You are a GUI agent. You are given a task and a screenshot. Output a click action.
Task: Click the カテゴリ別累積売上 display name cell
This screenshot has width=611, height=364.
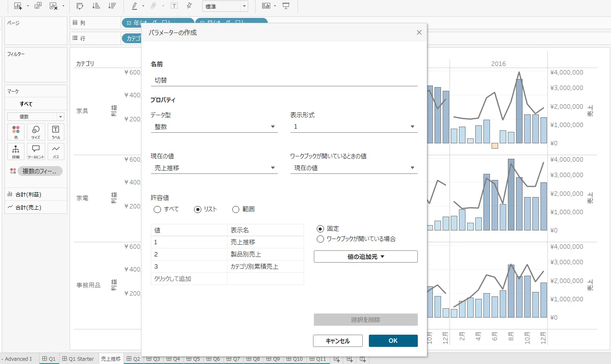(265, 267)
